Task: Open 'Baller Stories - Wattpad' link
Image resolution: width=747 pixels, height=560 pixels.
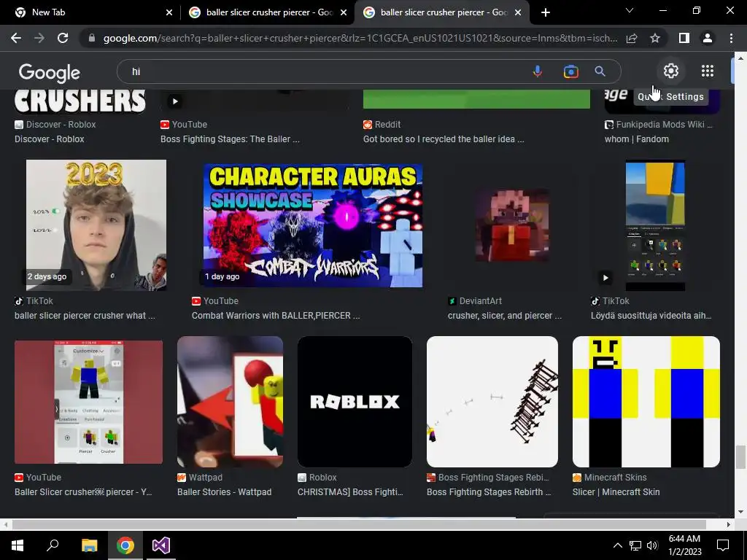Action: click(225, 492)
